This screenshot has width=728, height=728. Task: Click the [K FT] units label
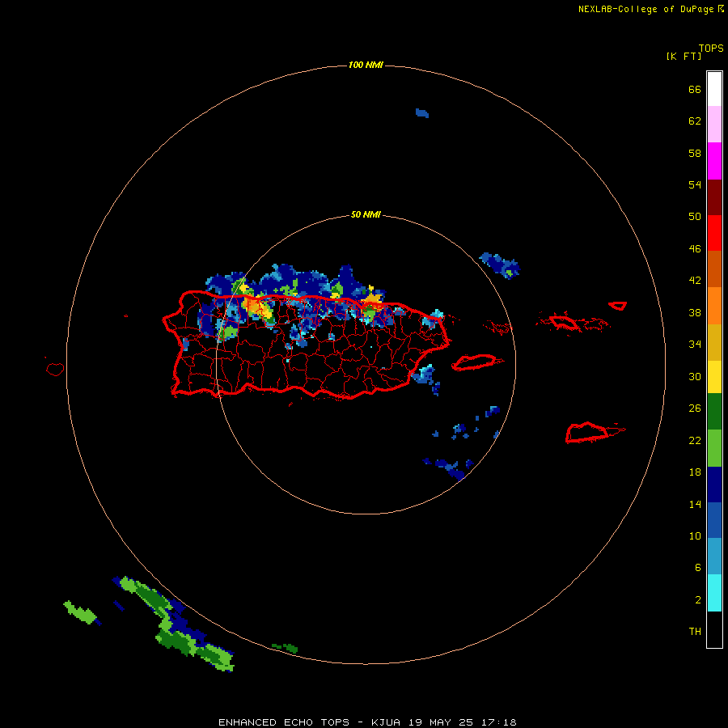[x=684, y=56]
